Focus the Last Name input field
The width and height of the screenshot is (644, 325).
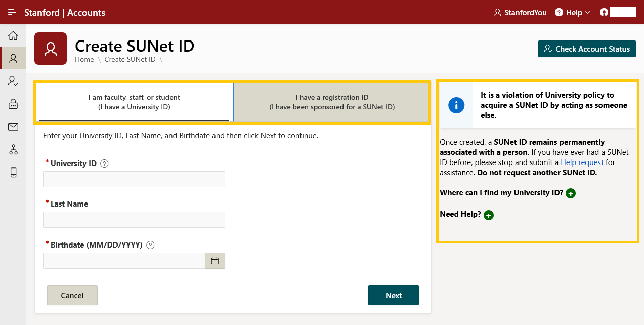click(134, 220)
